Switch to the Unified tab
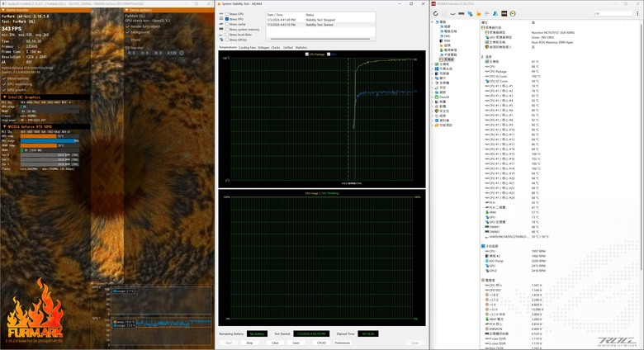644x350 pixels. pos(288,47)
